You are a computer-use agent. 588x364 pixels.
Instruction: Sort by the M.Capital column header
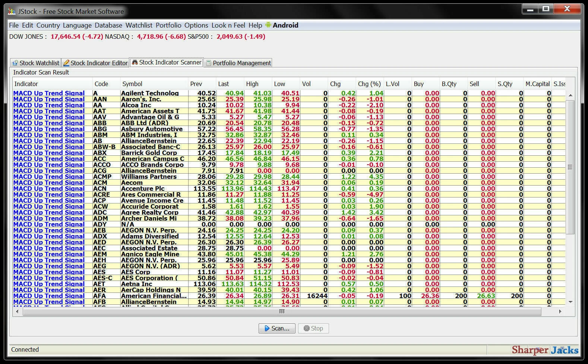click(x=538, y=84)
